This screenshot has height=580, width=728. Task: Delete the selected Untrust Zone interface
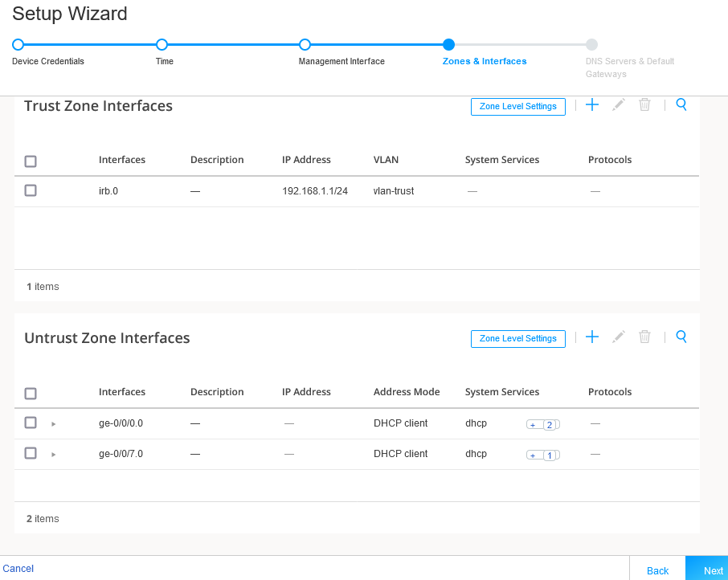point(644,337)
